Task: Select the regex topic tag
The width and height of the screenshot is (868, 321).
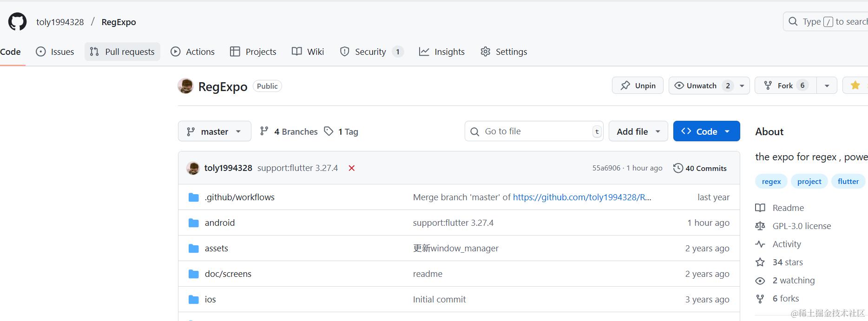Action: click(771, 182)
